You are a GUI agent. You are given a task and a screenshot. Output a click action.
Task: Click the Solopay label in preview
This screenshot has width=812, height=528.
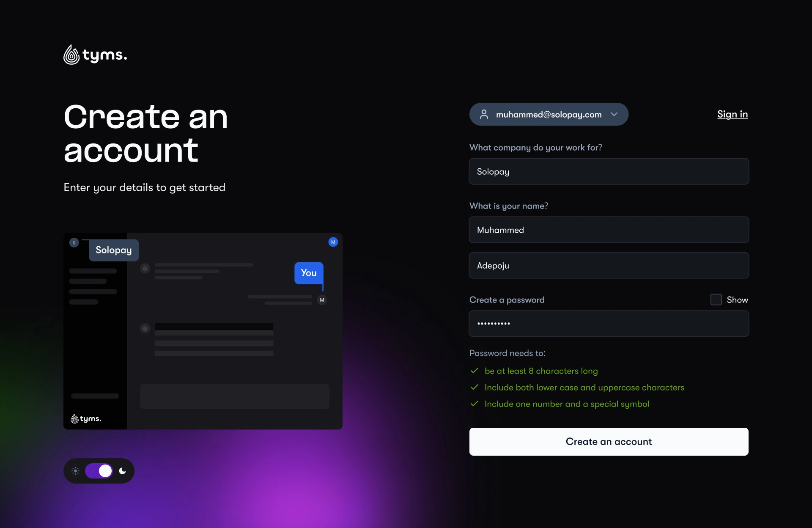[x=113, y=250]
